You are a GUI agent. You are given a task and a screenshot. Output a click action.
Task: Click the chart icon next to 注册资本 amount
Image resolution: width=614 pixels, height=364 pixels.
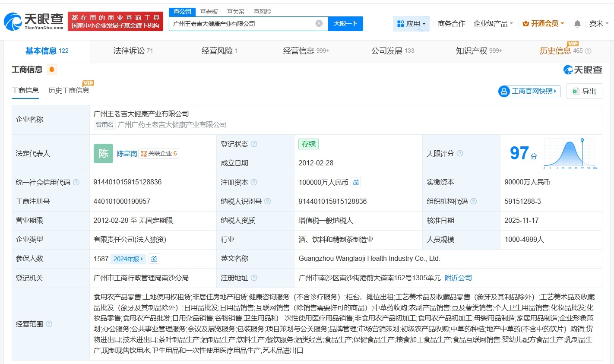(x=356, y=182)
